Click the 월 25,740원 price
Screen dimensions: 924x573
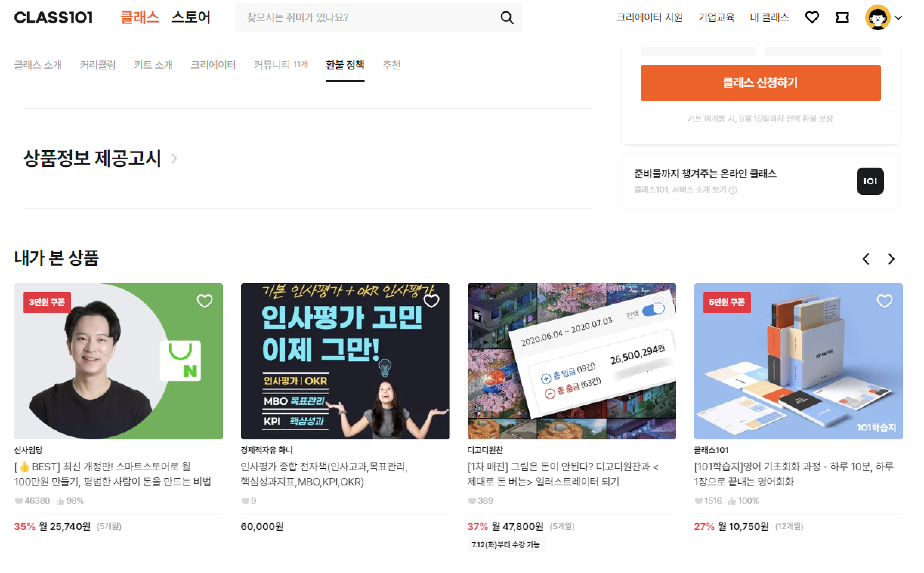point(65,526)
